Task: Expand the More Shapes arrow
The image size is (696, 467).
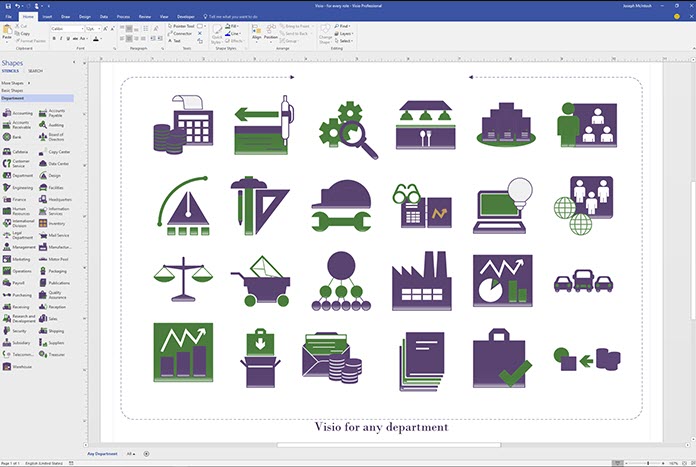Action: coord(29,83)
